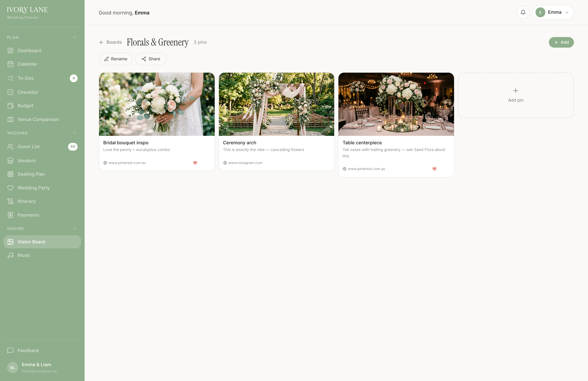Screen dimensions: 588x381
Task: Open the Ceremony arch pin image
Action: click(276, 104)
